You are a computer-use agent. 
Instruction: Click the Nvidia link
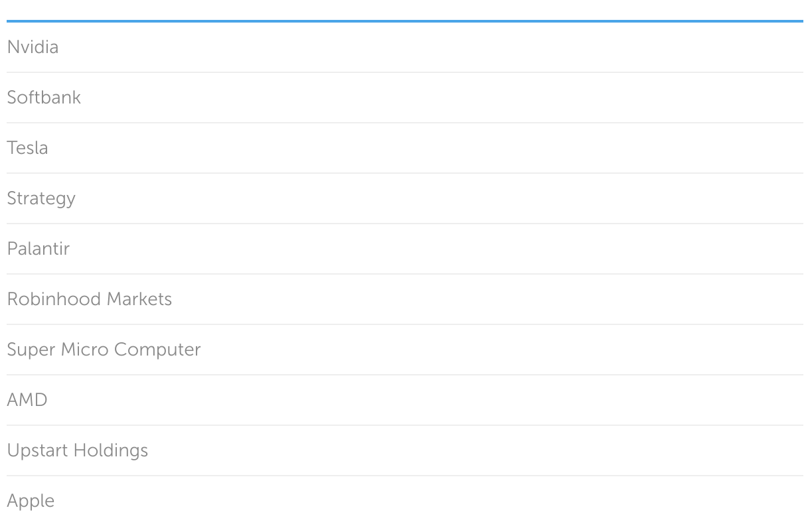33,47
